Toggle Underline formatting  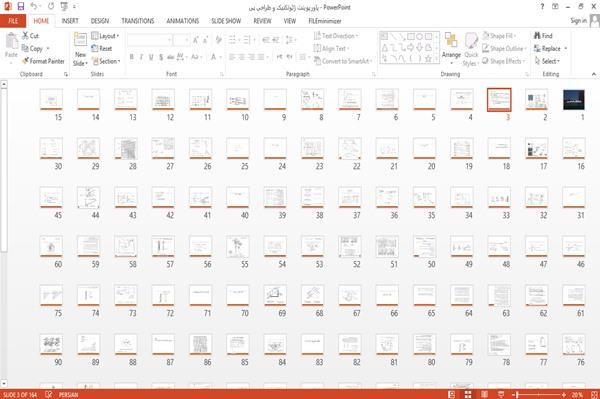coord(151,57)
